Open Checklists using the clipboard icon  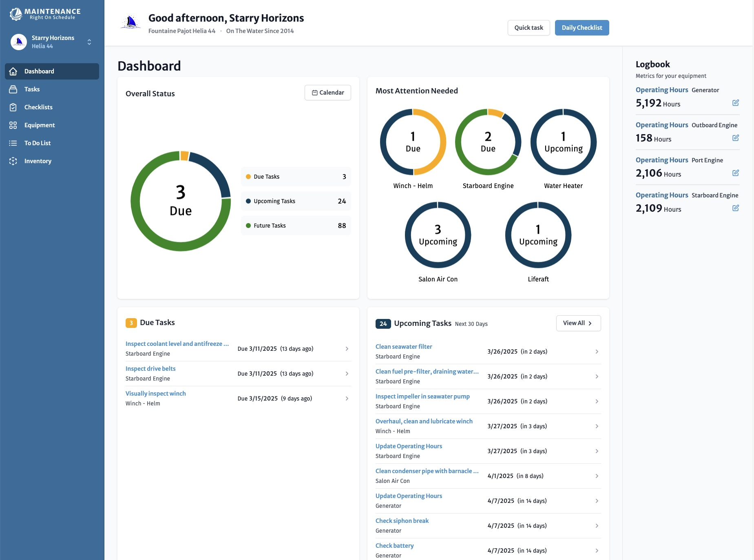click(x=13, y=107)
